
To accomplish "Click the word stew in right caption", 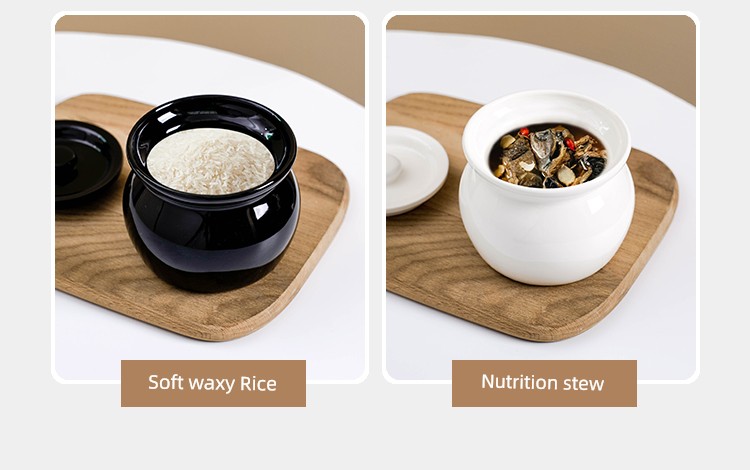I will click(584, 383).
